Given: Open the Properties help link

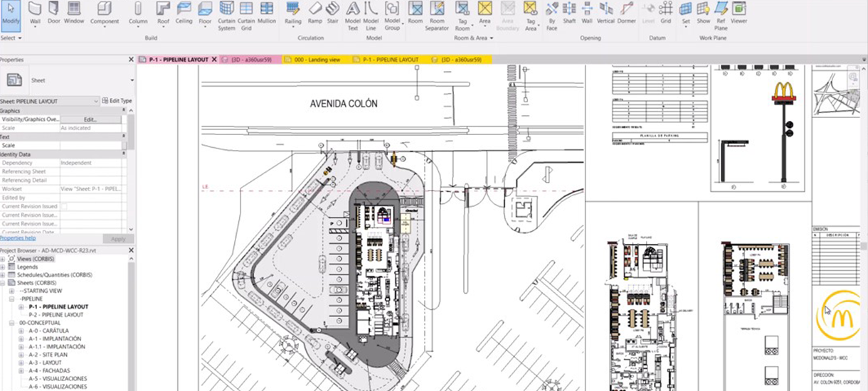Looking at the screenshot, I should (18, 238).
